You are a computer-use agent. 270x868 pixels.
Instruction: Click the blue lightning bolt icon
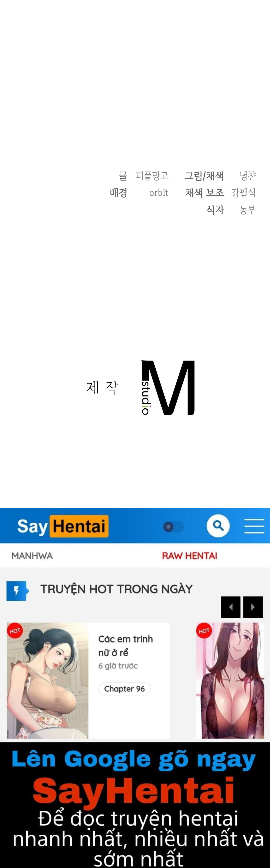coord(18,591)
